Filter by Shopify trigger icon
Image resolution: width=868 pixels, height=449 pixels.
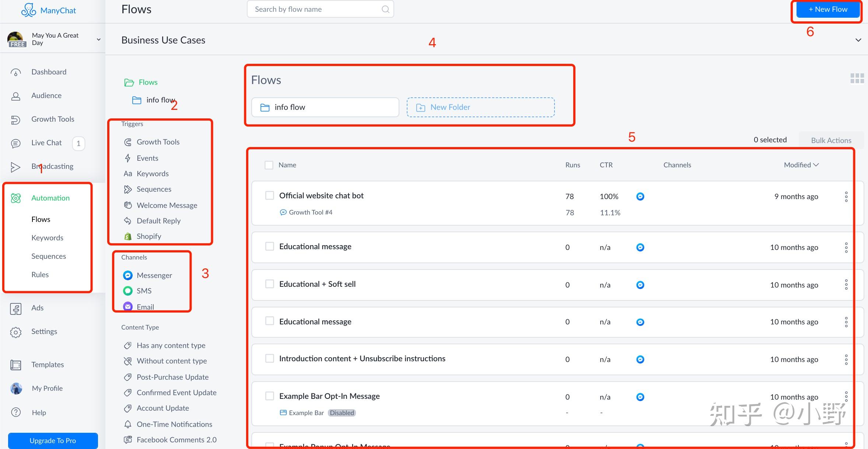tap(128, 236)
